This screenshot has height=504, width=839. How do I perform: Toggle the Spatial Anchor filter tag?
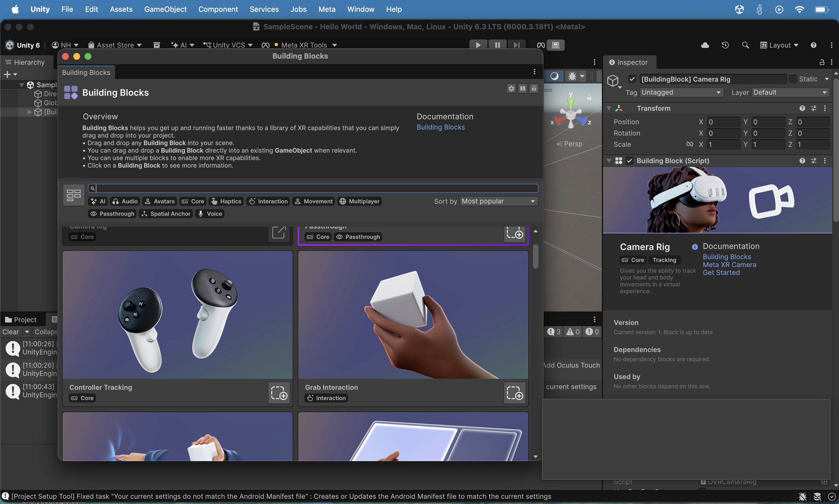(166, 214)
